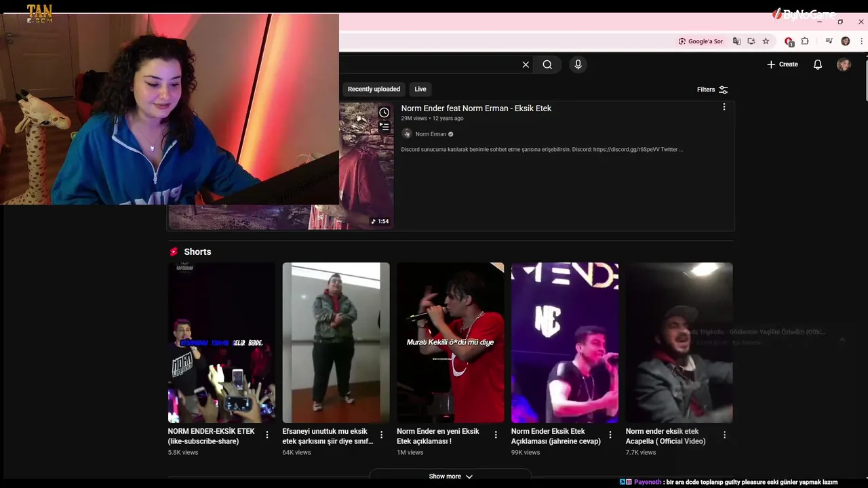
Task: Click the 7.7K views text
Action: tap(640, 452)
